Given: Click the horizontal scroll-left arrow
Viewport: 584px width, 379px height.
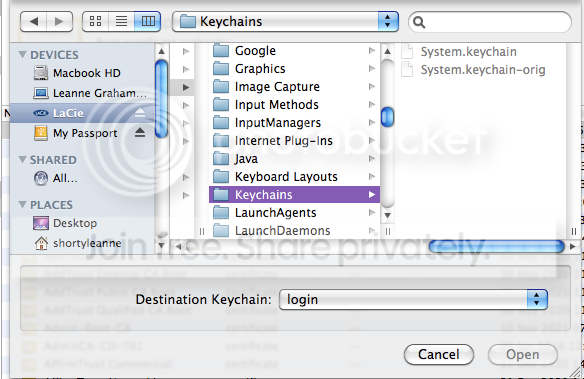Looking at the screenshot, I should click(x=179, y=246).
